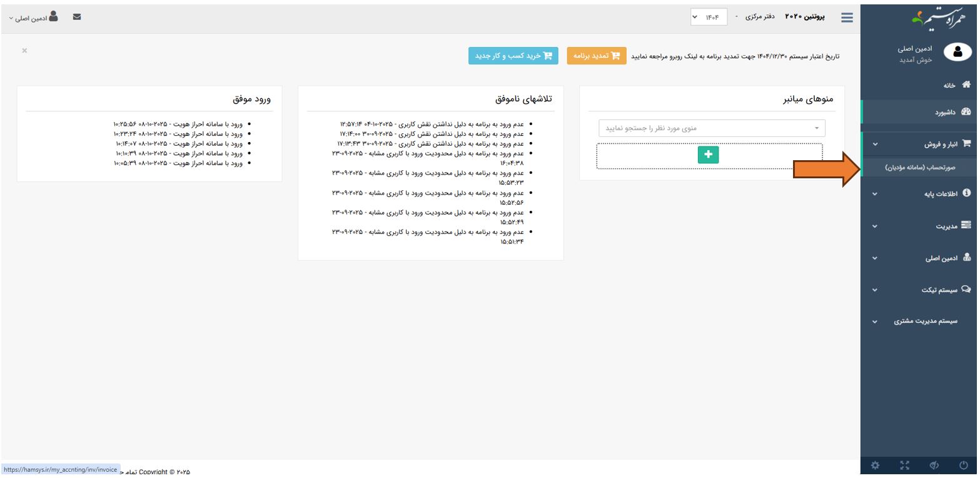Open the fiscal year 1404 dropdown
Image resolution: width=980 pixels, height=478 pixels.
tap(709, 18)
